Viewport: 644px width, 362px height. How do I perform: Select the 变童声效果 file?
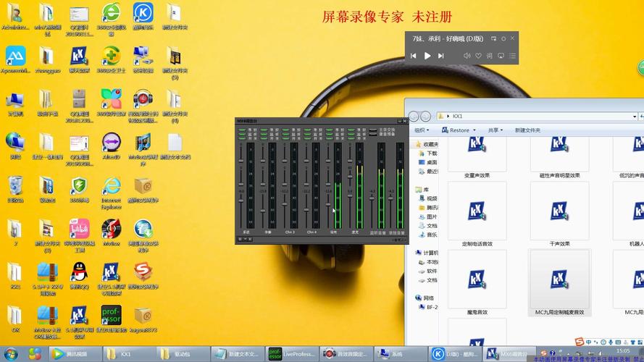coord(477,159)
